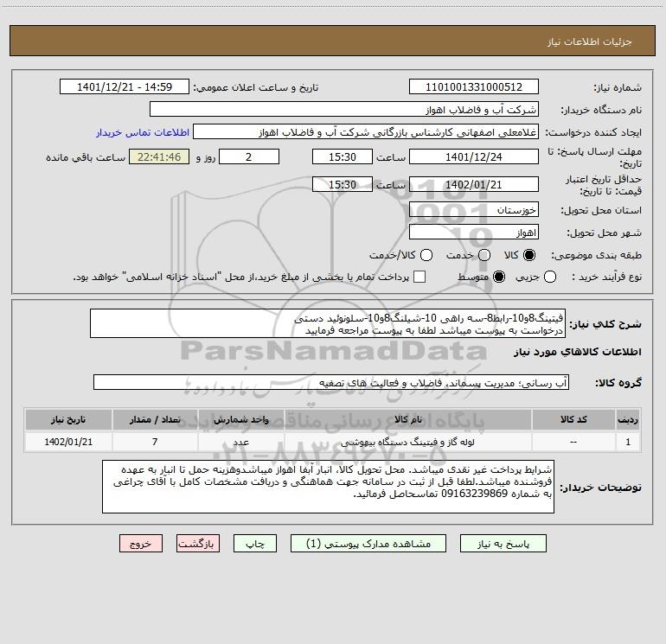Click the need date cell 1402/01/21 in table
The image size is (666, 644).
click(x=68, y=442)
